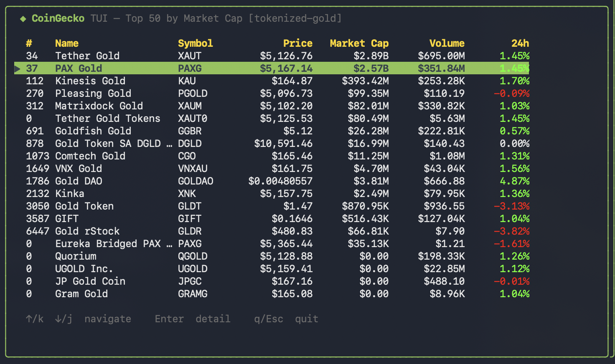Select the Quorium row
615x364 pixels.
[x=272, y=256]
